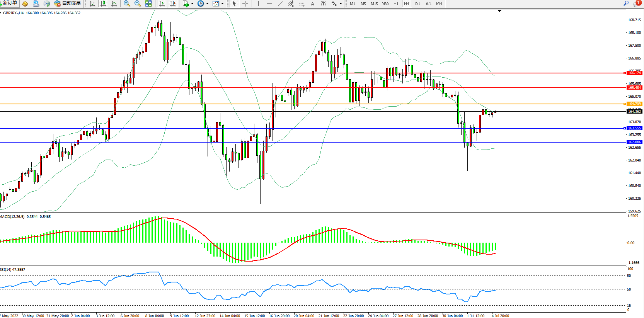Image resolution: width=644 pixels, height=318 pixels.
Task: Switch chart to candlestick display mode
Action: click(103, 3)
